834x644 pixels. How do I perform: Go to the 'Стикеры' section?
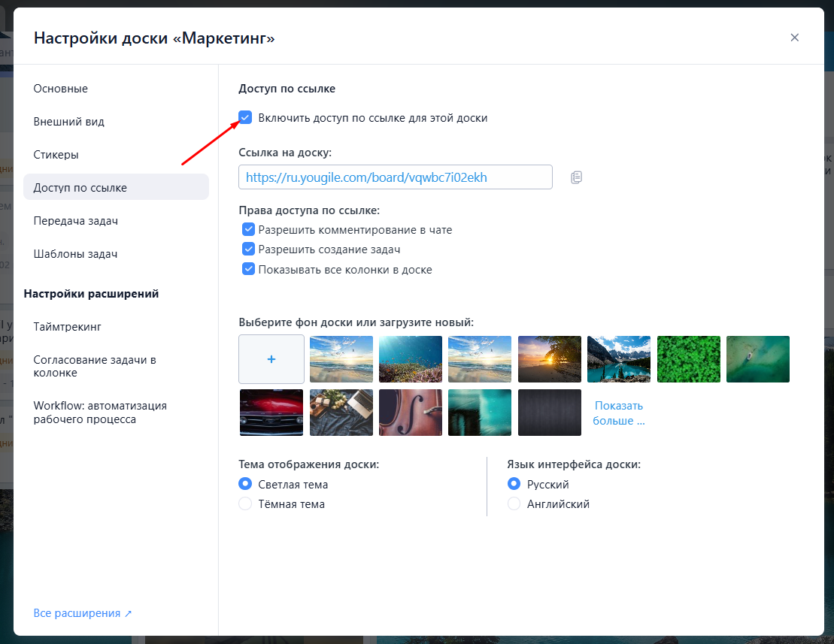116,155
